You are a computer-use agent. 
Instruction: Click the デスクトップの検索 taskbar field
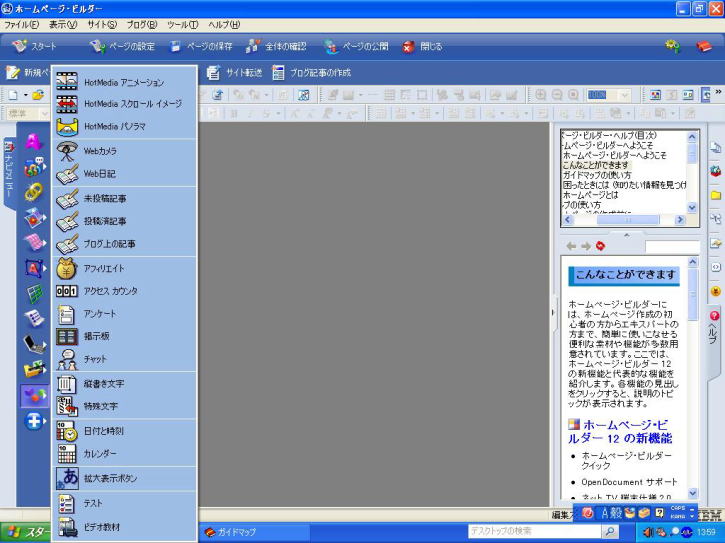pyautogui.click(x=535, y=531)
